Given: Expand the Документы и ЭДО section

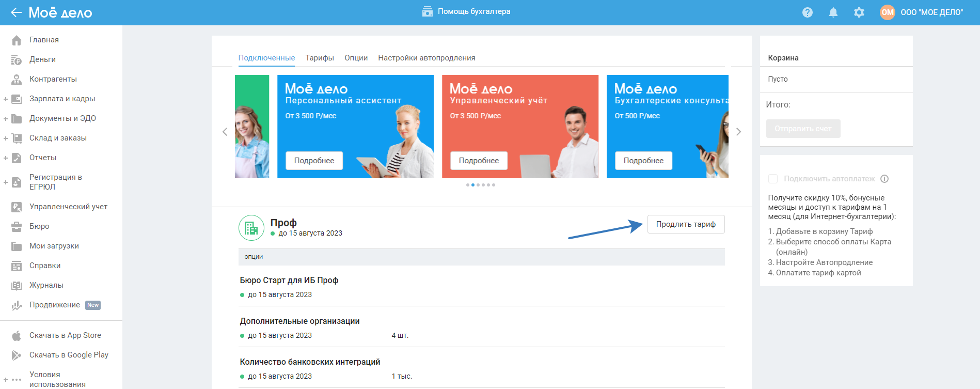Looking at the screenshot, I should 6,119.
